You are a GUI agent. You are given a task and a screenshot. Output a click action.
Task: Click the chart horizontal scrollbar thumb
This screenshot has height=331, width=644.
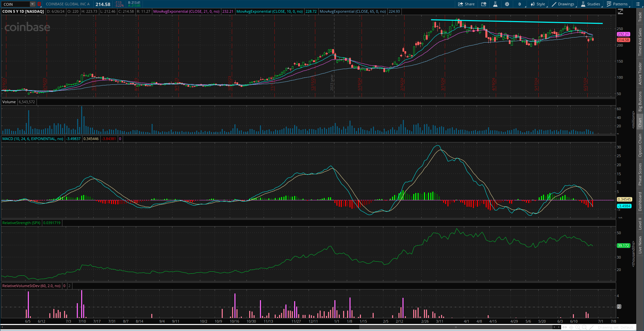[x=455, y=327]
